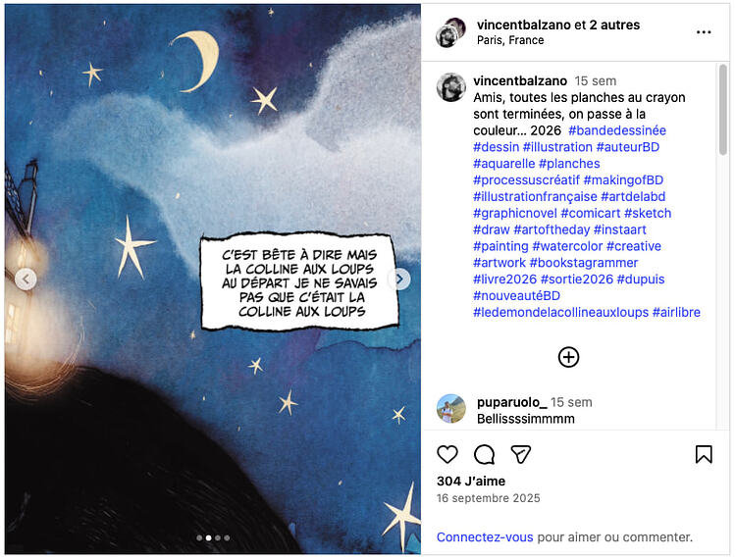Open vincentbalzano's avatar beside the caption
Viewport: 736px width, 560px height.
point(451,87)
